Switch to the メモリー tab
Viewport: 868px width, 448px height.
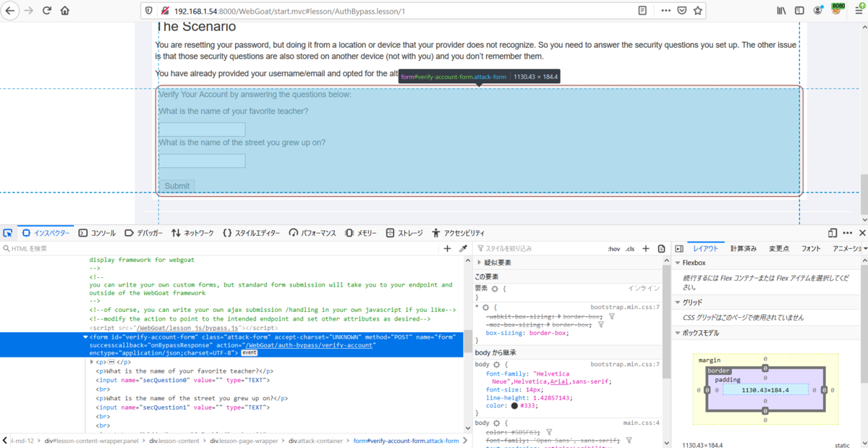click(x=361, y=233)
